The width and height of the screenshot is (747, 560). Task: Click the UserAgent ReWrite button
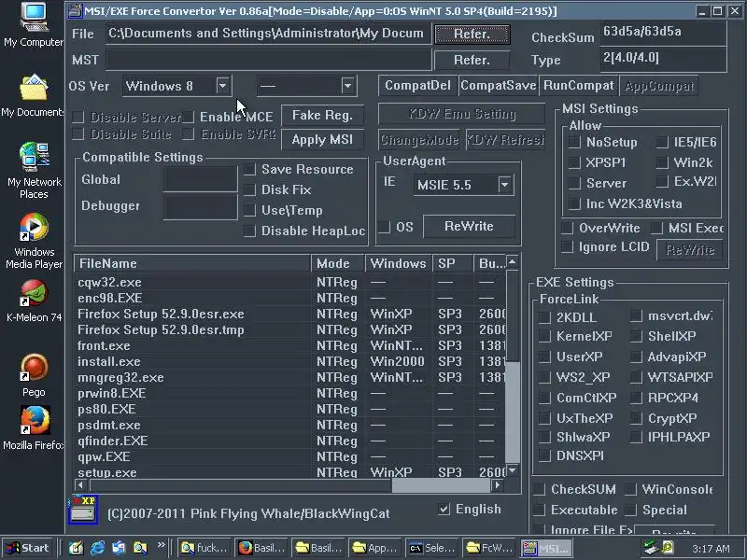(x=469, y=227)
